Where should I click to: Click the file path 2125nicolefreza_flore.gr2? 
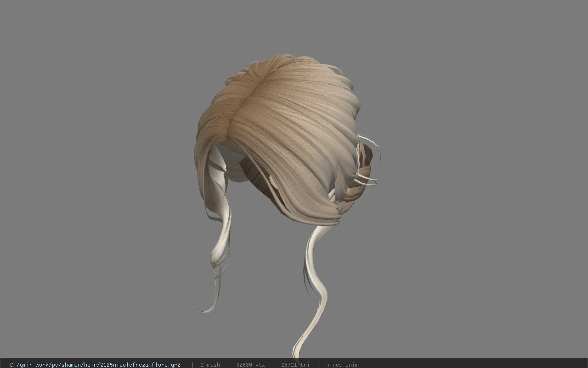95,365
